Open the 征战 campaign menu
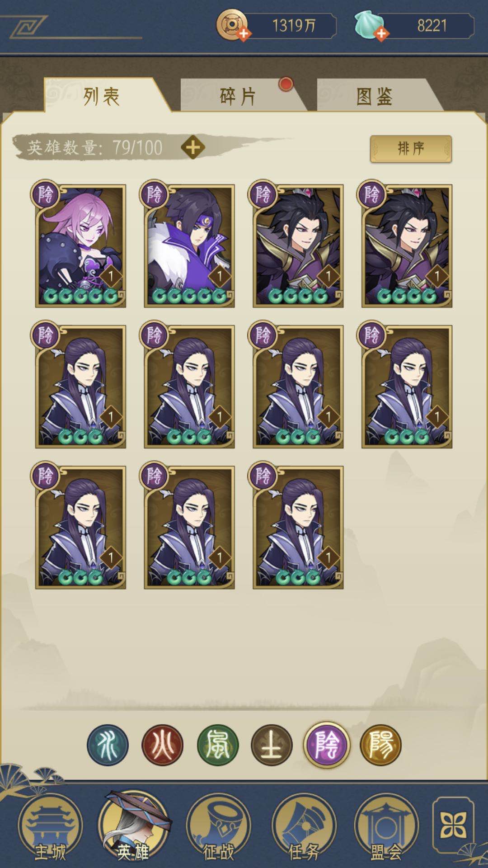 pos(218,828)
